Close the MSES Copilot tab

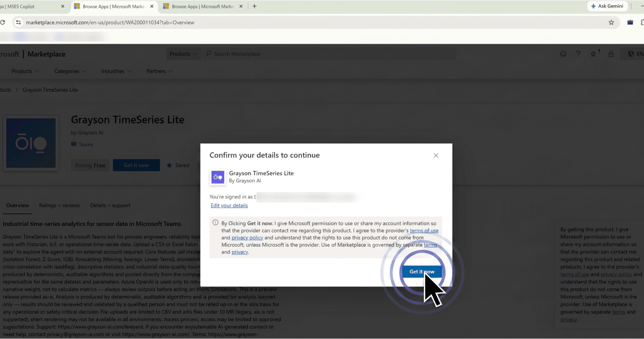pos(63,6)
